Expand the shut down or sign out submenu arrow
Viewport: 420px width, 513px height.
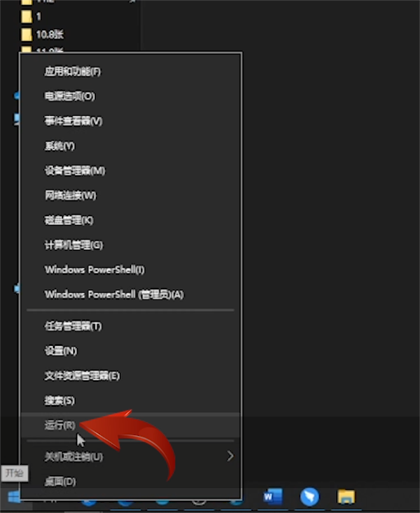(x=230, y=456)
